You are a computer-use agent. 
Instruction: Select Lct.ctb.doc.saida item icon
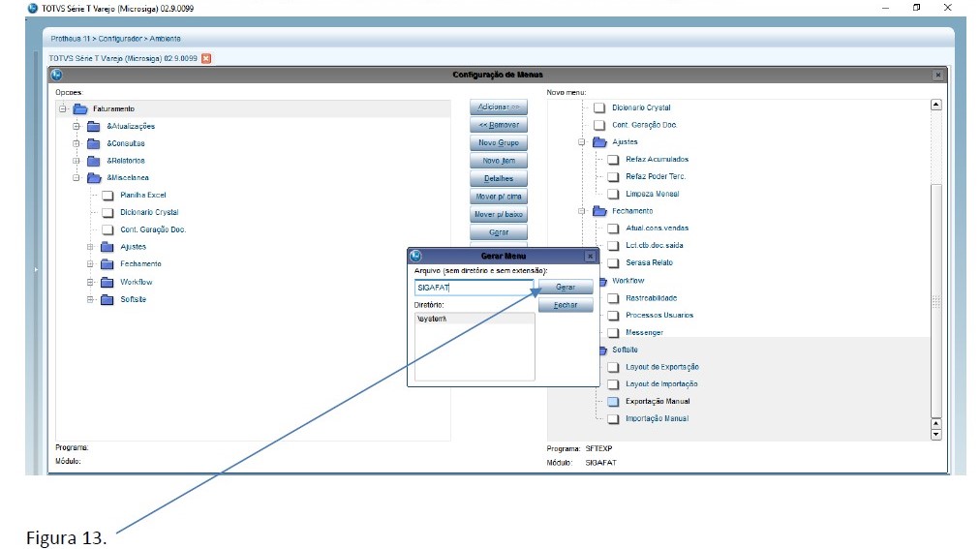613,246
